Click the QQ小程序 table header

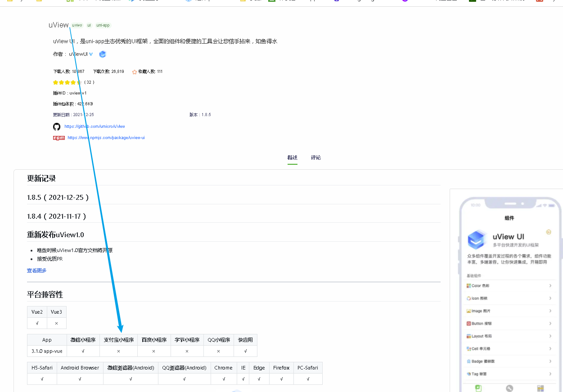tap(219, 340)
